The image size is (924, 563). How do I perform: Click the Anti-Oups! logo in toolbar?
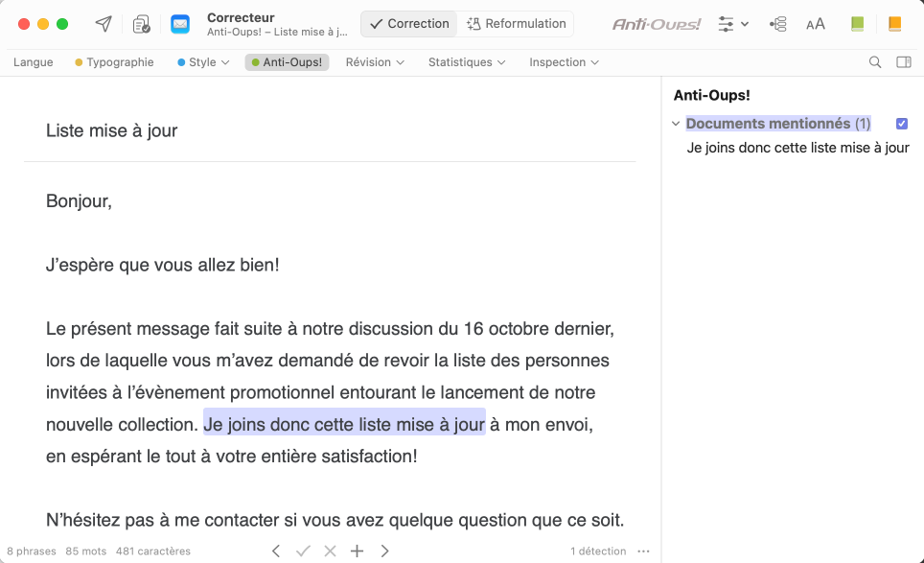pyautogui.click(x=657, y=24)
